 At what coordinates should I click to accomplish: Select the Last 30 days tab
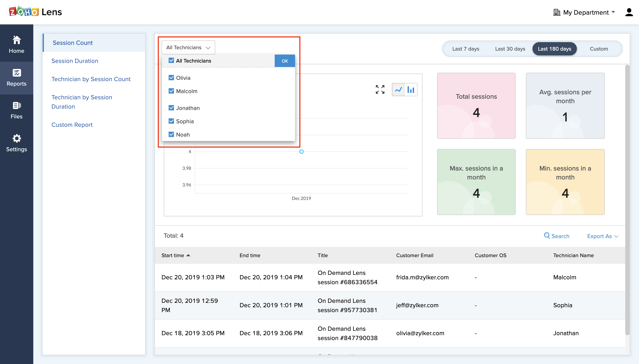pyautogui.click(x=510, y=49)
